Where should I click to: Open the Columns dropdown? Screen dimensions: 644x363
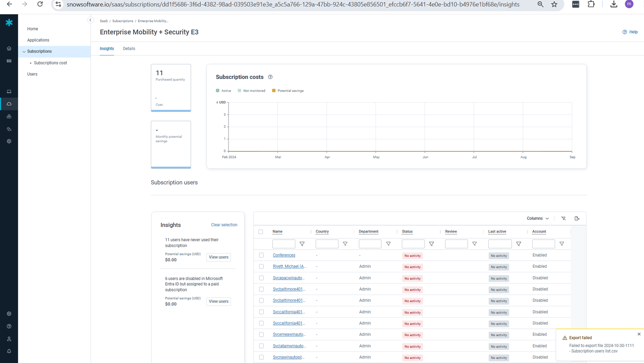537,218
